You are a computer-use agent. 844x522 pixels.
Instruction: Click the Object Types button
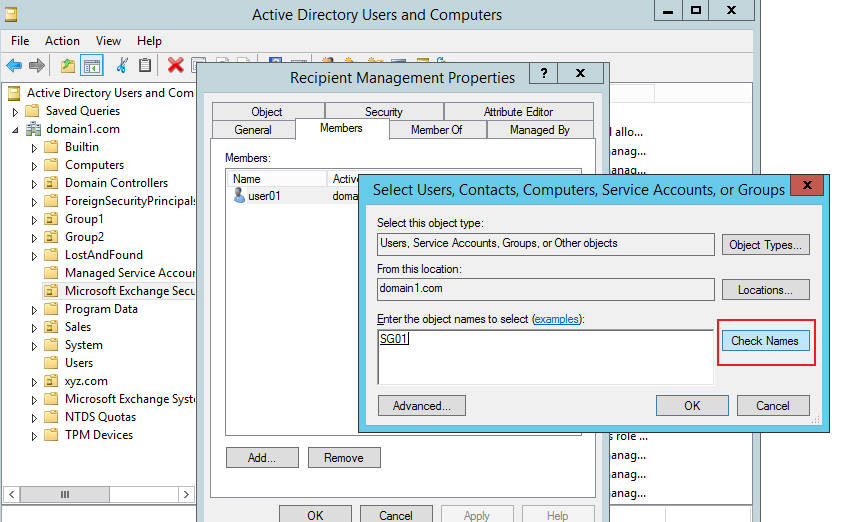click(x=765, y=245)
